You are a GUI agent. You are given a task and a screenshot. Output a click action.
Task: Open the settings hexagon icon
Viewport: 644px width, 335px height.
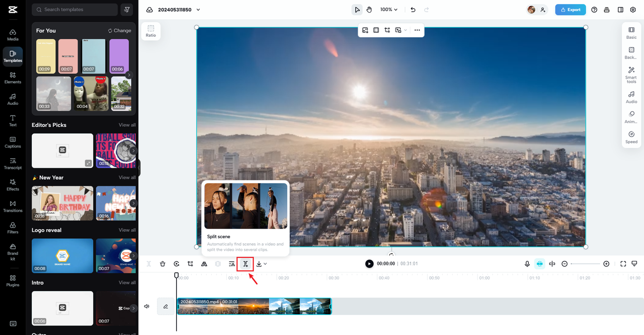click(x=633, y=10)
